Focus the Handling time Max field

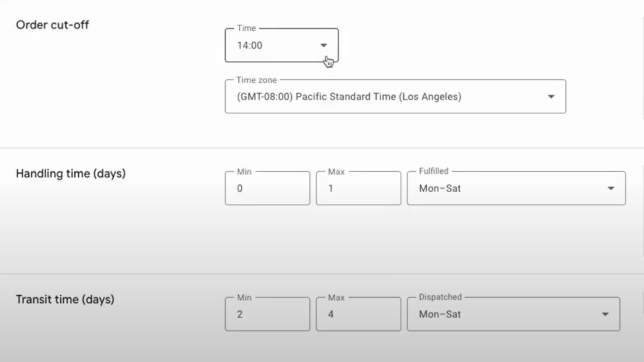(358, 188)
